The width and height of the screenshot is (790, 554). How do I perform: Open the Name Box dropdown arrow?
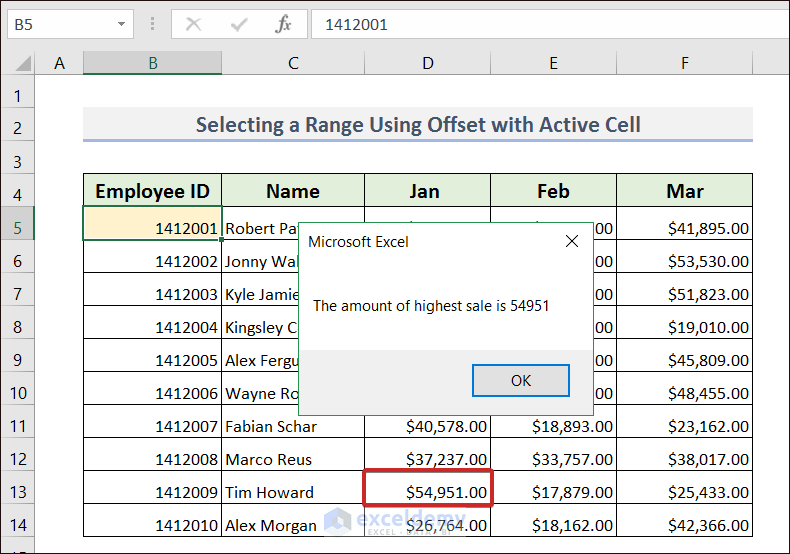point(121,24)
